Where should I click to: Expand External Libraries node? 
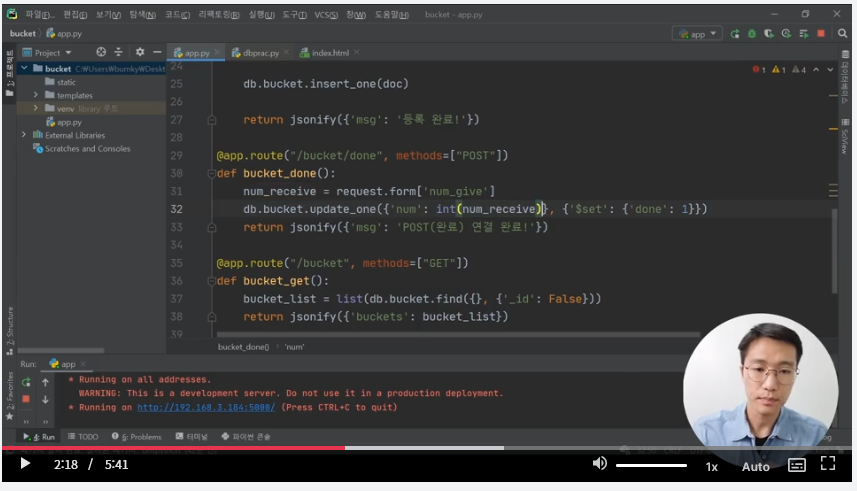tap(24, 135)
